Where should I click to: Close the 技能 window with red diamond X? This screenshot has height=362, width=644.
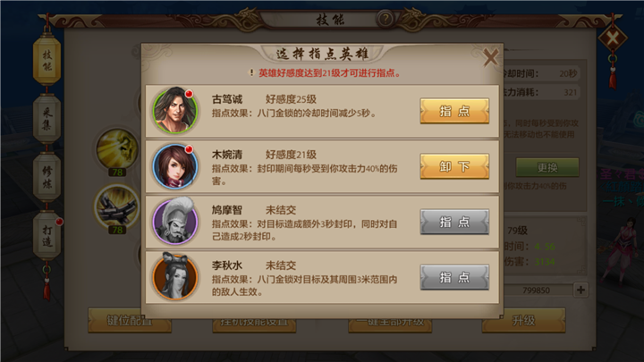613,39
